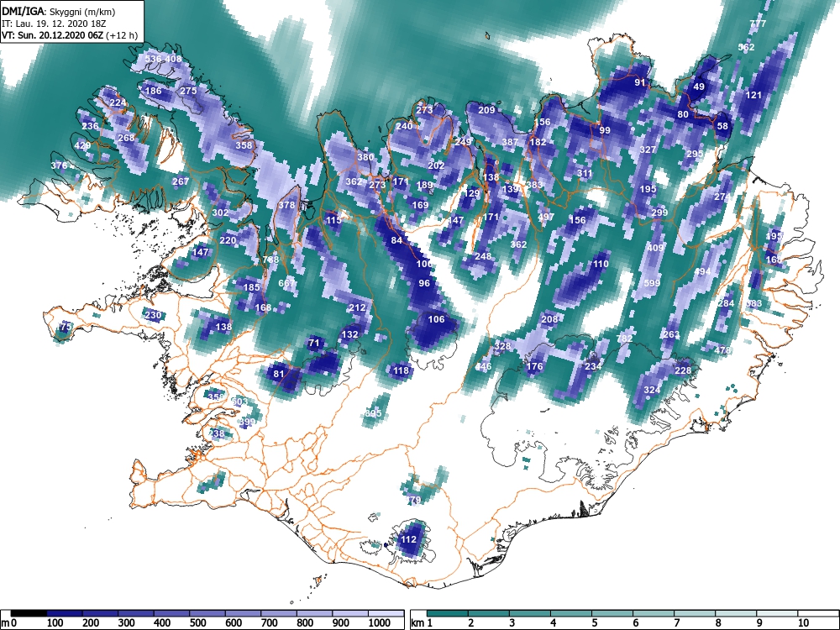Click the visibility value 99 on the map
840x630 pixels.
click(604, 131)
